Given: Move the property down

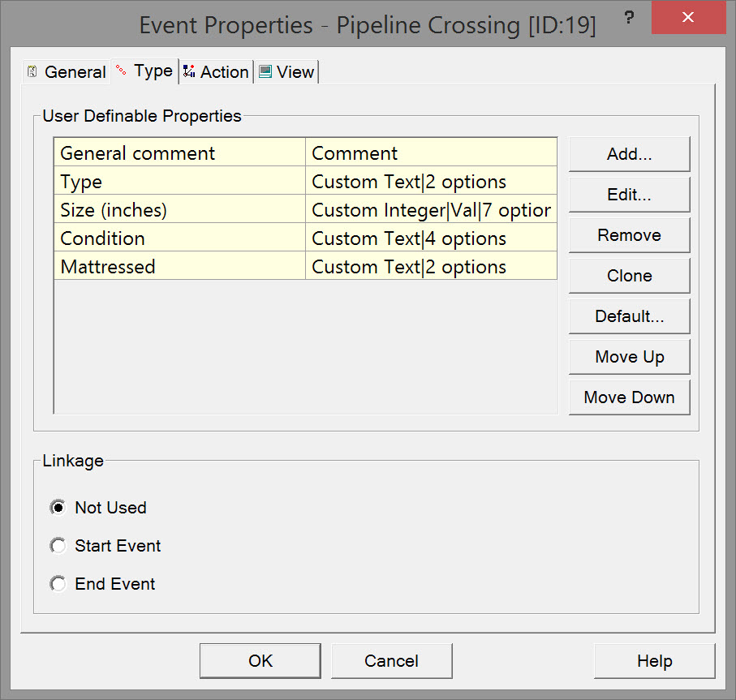Looking at the screenshot, I should (x=629, y=397).
